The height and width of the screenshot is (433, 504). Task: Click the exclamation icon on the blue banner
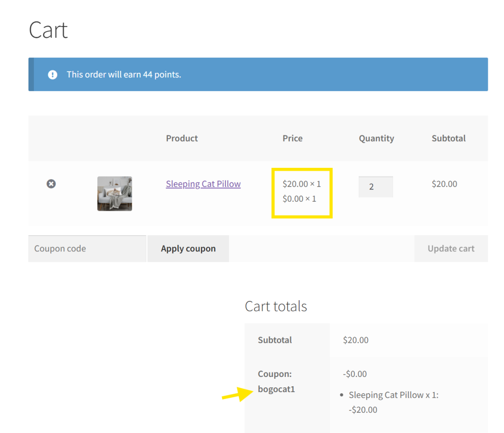click(53, 74)
